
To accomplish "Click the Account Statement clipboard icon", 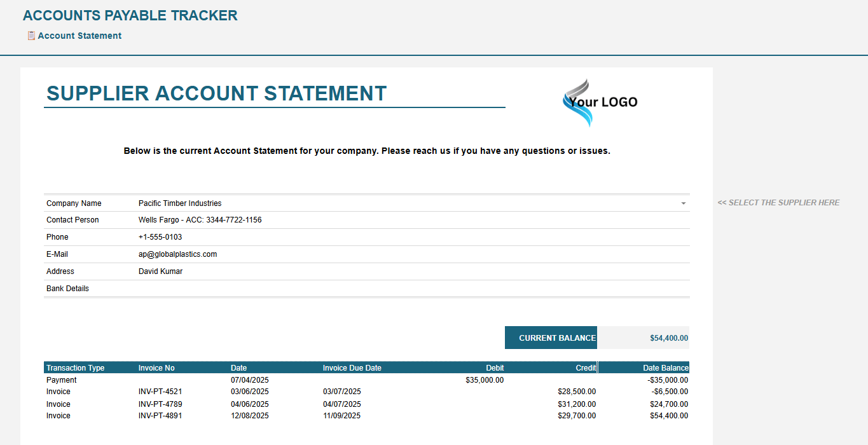I will pyautogui.click(x=31, y=36).
